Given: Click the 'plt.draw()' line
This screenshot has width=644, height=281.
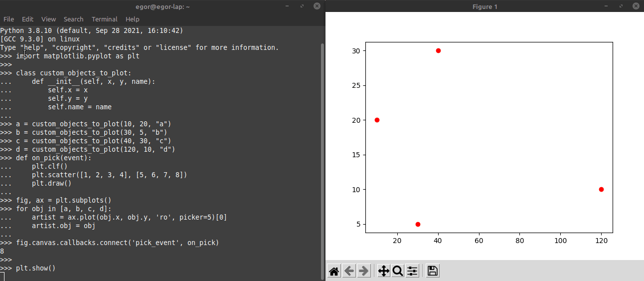Looking at the screenshot, I should pyautogui.click(x=36, y=183).
